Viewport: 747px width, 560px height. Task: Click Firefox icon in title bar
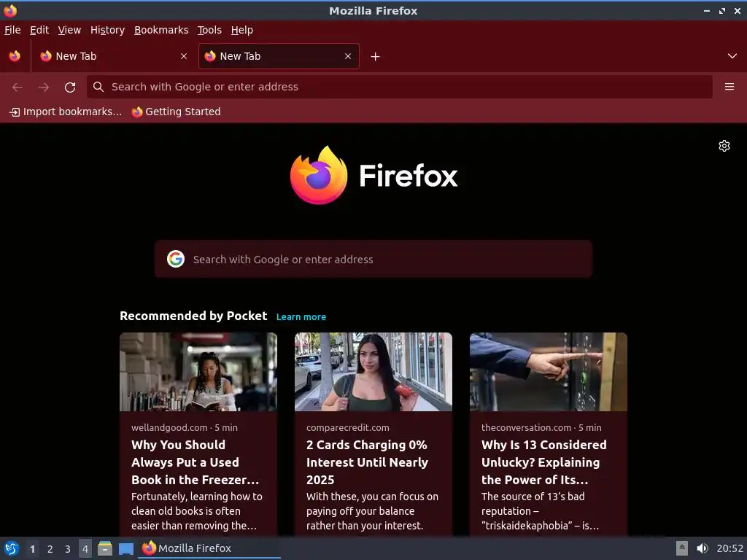pos(10,10)
